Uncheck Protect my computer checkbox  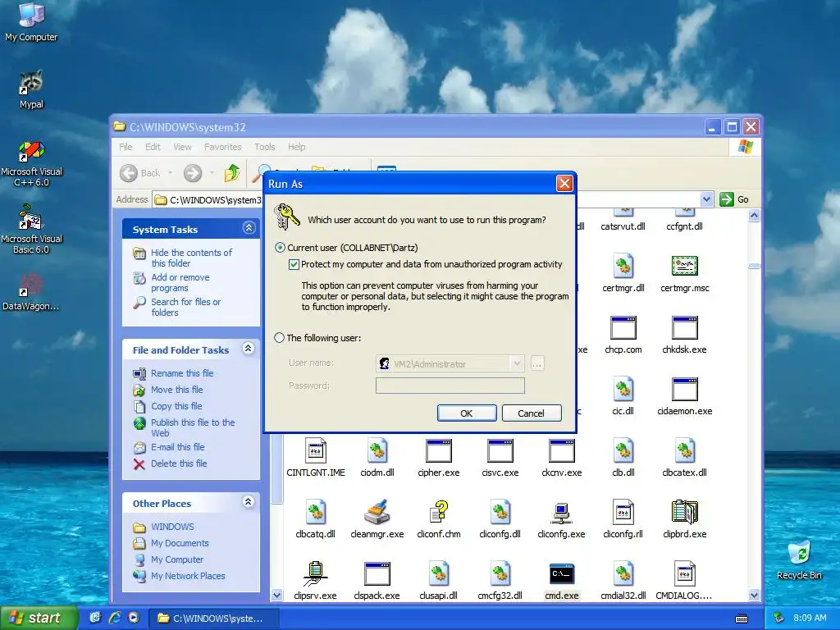coord(294,264)
